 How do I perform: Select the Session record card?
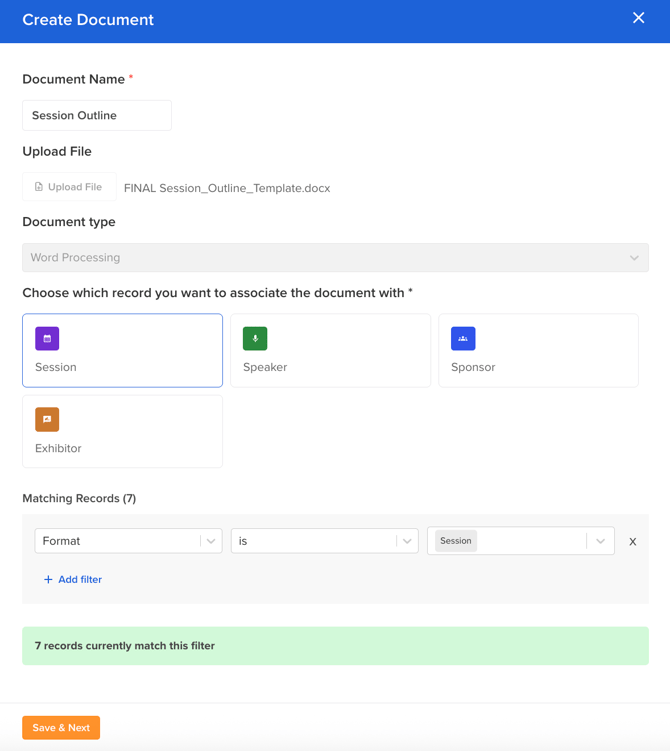click(122, 351)
